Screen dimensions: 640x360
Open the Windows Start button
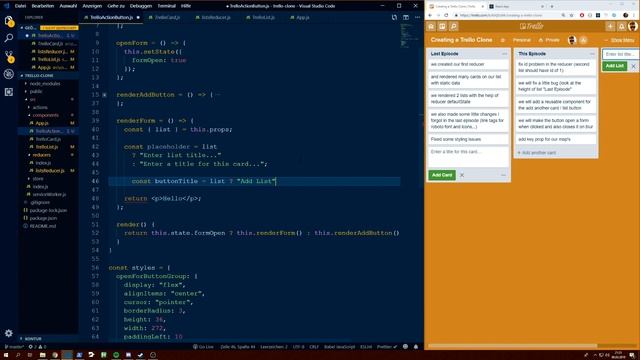click(x=6, y=355)
